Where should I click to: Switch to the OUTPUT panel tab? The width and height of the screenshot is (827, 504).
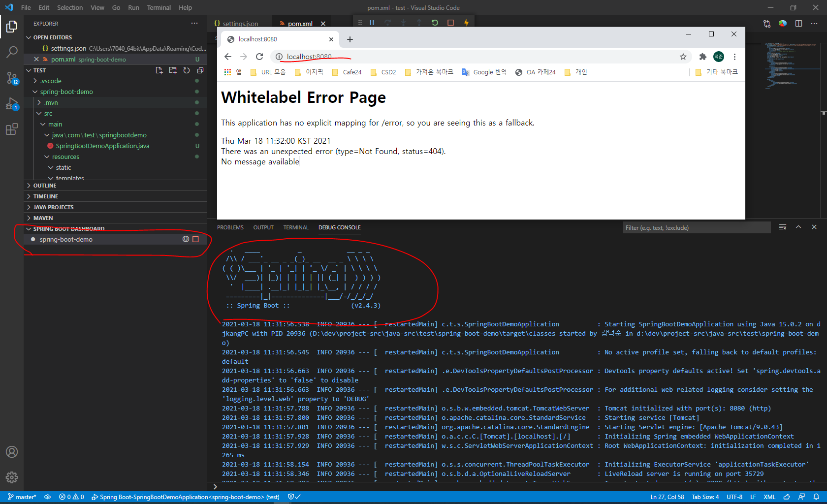point(263,227)
